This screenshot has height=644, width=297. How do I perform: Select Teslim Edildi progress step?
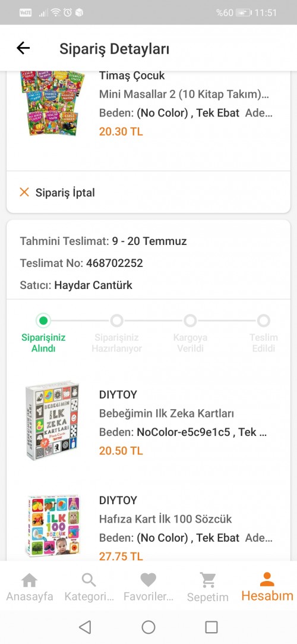[x=263, y=321]
